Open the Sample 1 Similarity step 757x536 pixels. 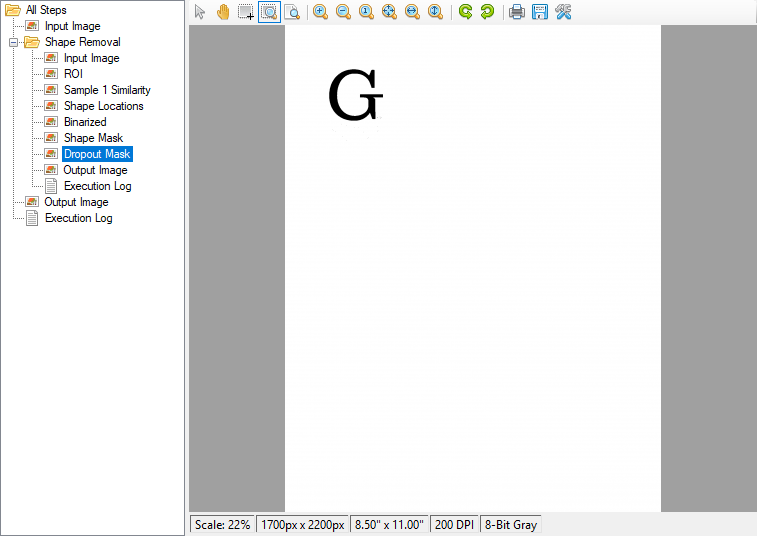[x=107, y=90]
